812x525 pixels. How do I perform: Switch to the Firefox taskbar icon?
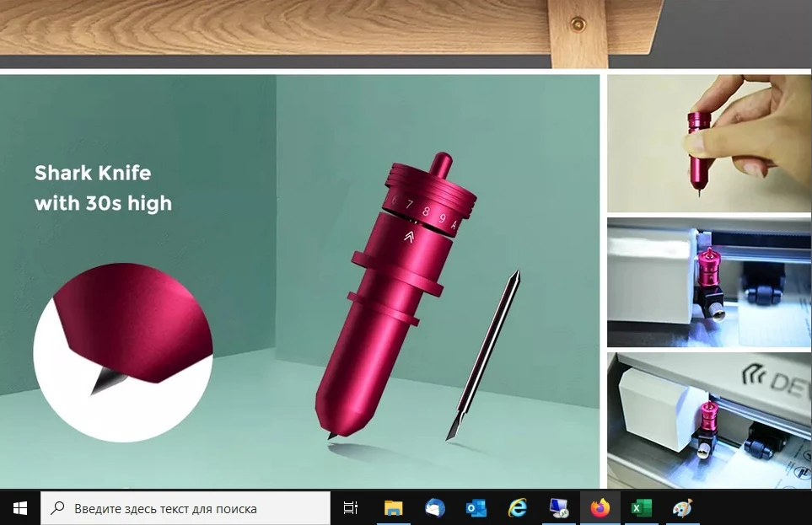(600, 508)
